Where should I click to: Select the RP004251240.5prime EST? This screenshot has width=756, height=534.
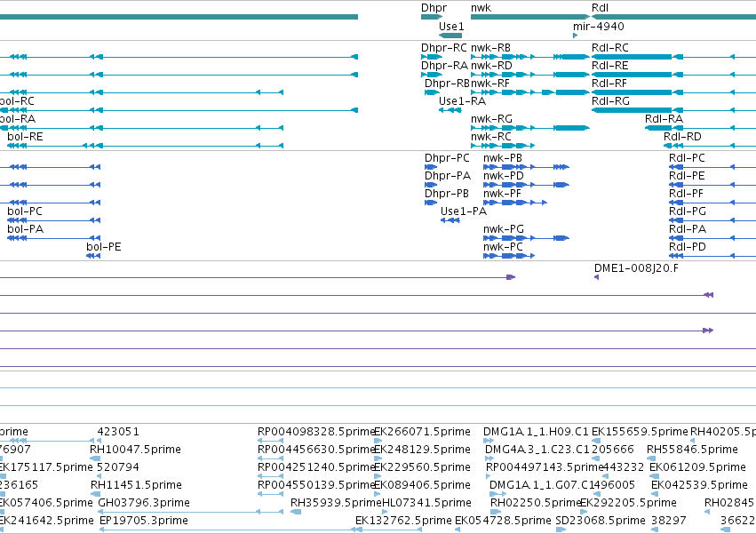tap(270, 476)
